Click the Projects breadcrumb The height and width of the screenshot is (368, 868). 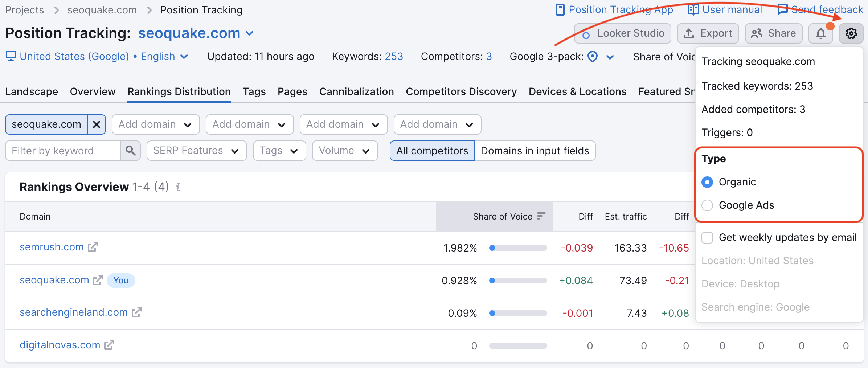click(x=24, y=10)
